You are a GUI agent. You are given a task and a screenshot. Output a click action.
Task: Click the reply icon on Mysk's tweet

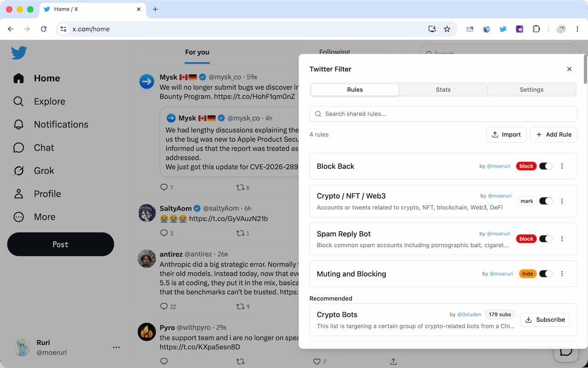point(164,187)
